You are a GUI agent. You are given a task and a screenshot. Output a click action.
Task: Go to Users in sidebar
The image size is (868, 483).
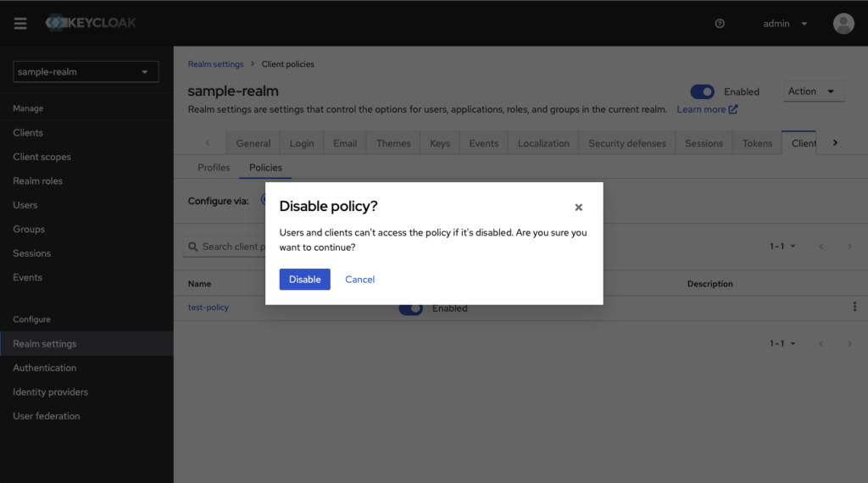coord(25,205)
